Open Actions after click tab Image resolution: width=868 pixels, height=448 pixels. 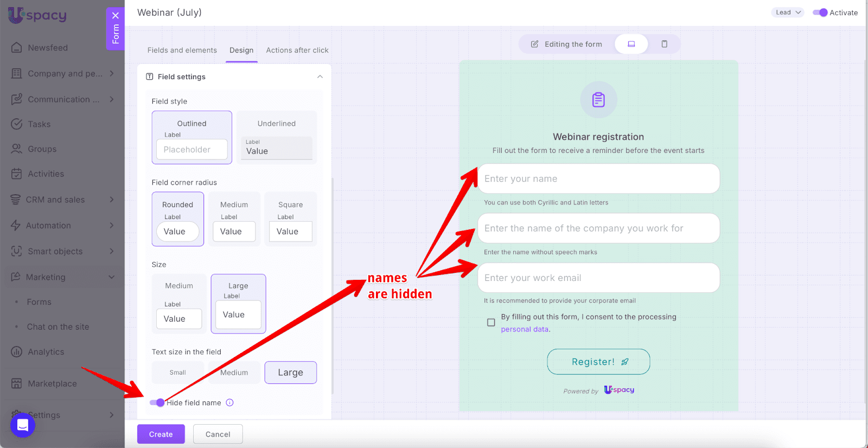(297, 50)
